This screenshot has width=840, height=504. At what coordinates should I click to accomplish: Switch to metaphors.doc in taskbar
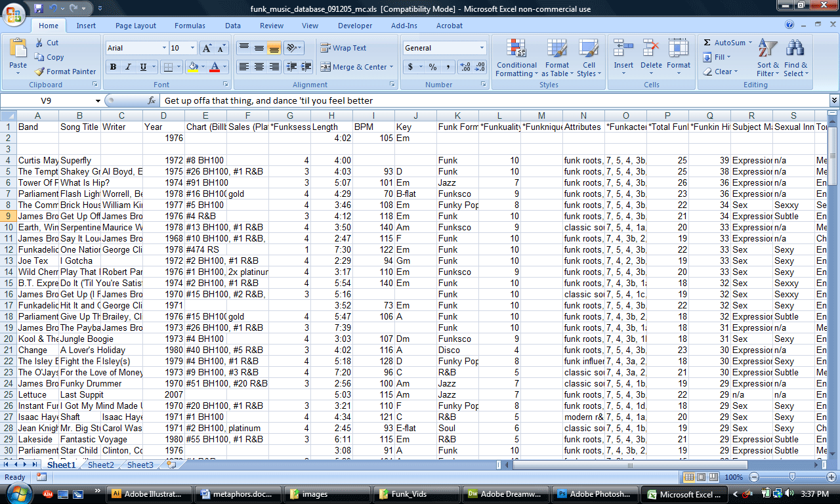tap(239, 494)
